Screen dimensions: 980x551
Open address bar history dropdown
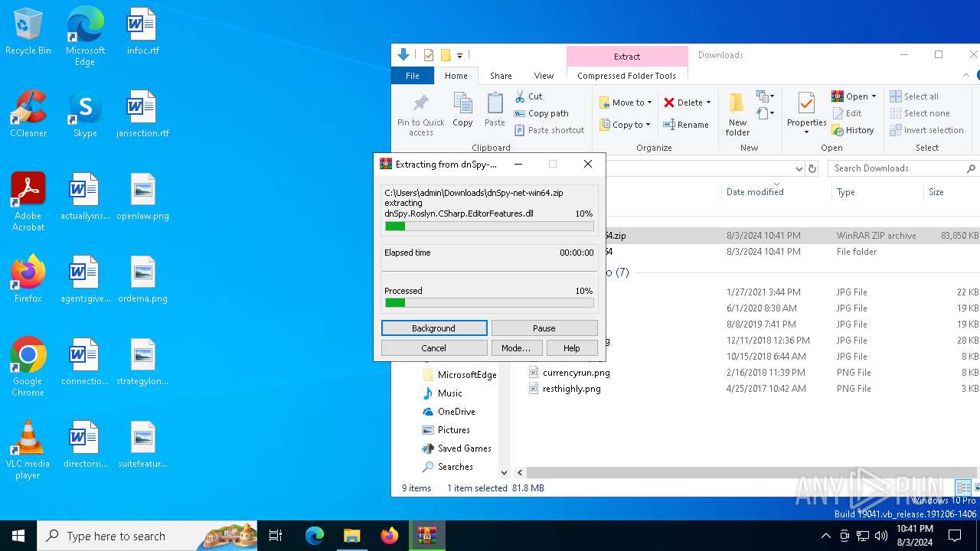(x=799, y=168)
